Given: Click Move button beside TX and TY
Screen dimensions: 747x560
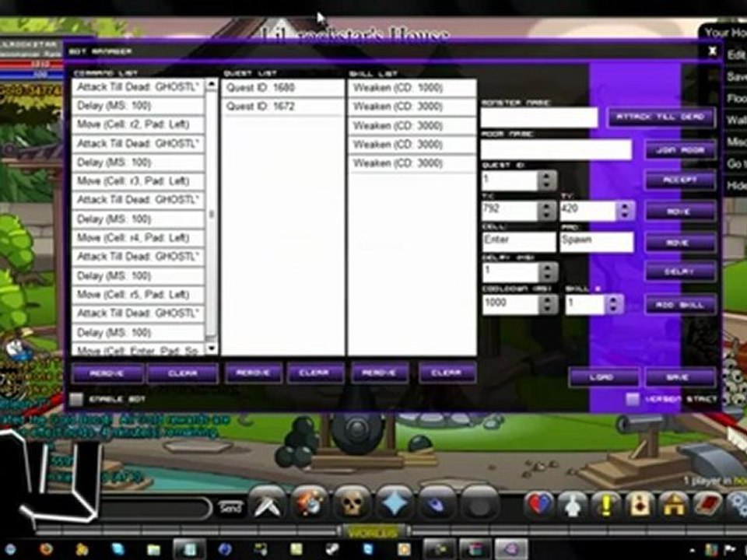Looking at the screenshot, I should [x=680, y=211].
